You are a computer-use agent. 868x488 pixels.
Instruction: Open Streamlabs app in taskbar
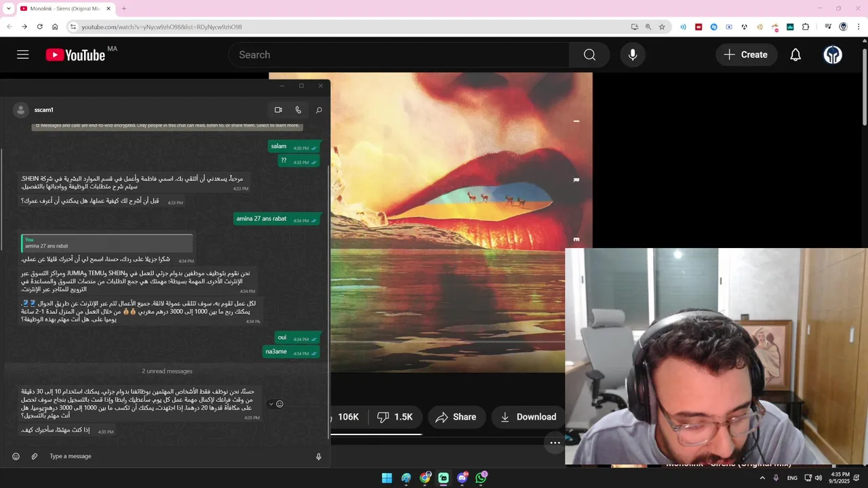[443, 478]
